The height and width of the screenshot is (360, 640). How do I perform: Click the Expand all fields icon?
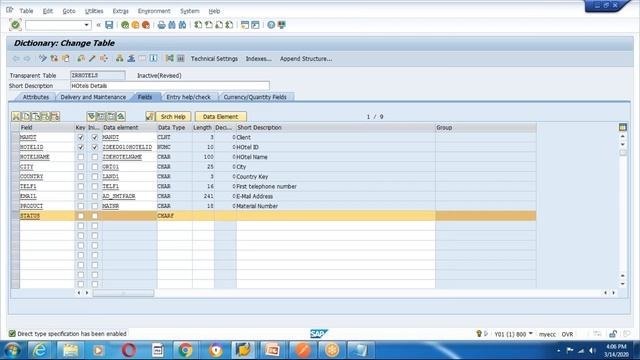pos(91,117)
